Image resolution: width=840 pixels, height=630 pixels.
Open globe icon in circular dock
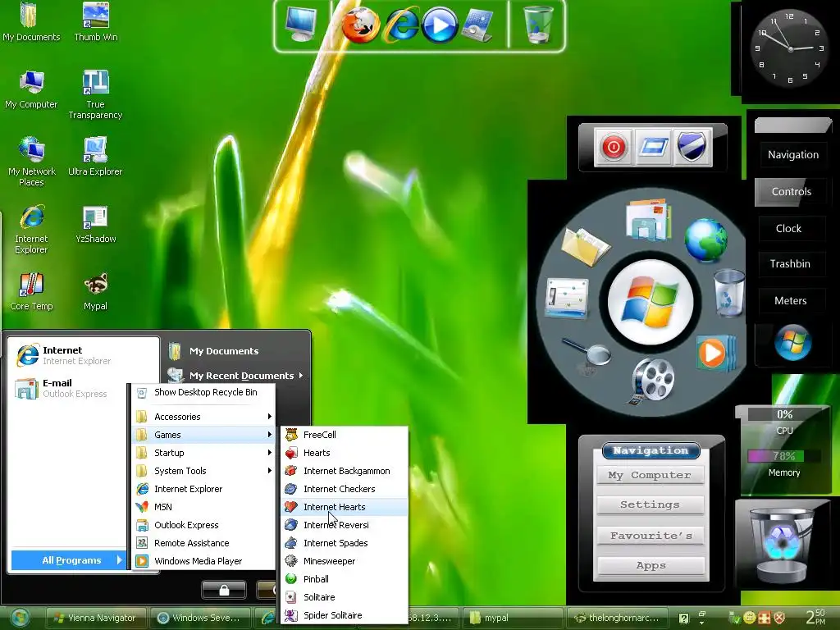[x=706, y=240]
